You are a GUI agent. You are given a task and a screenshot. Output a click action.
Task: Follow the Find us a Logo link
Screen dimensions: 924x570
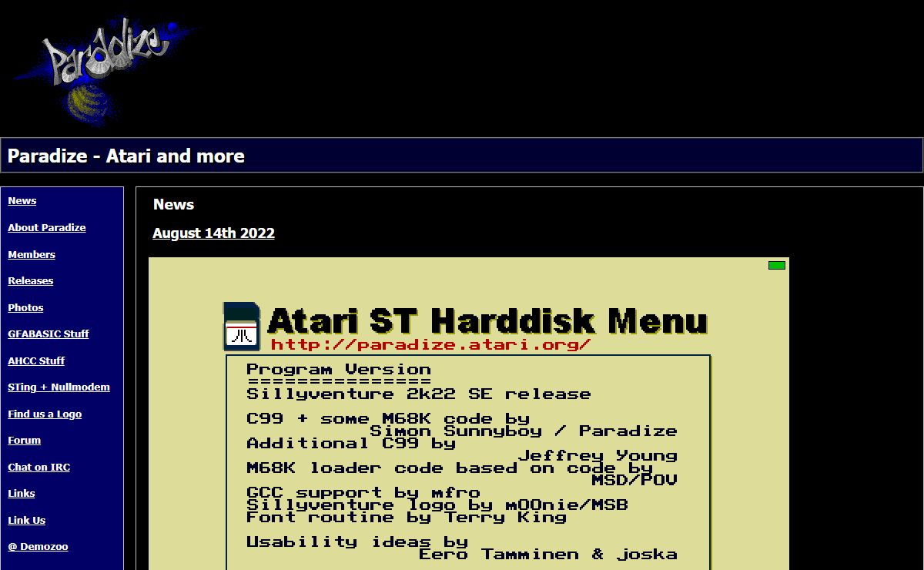point(45,414)
